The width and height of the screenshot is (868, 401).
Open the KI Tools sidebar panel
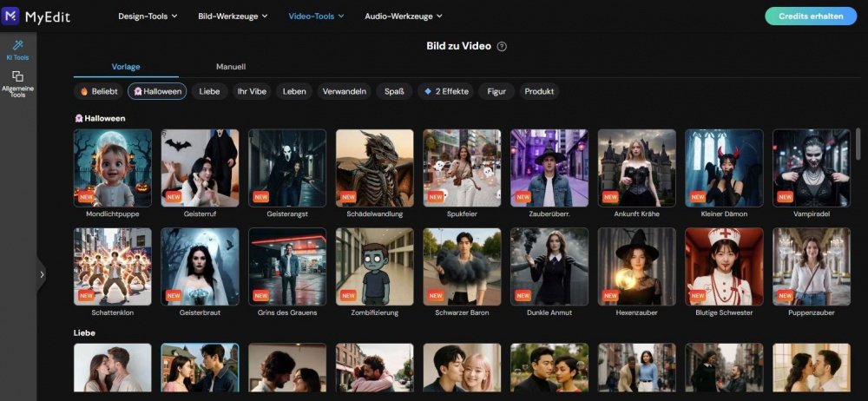17,49
